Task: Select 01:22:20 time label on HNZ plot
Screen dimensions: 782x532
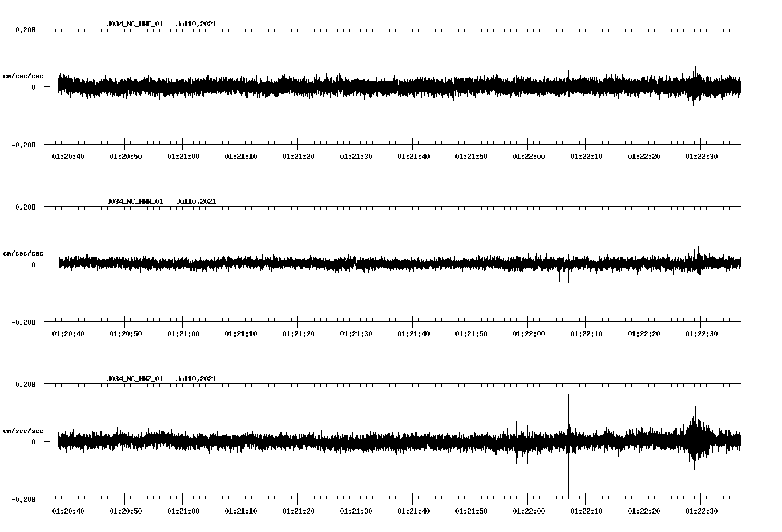Action: tap(644, 511)
